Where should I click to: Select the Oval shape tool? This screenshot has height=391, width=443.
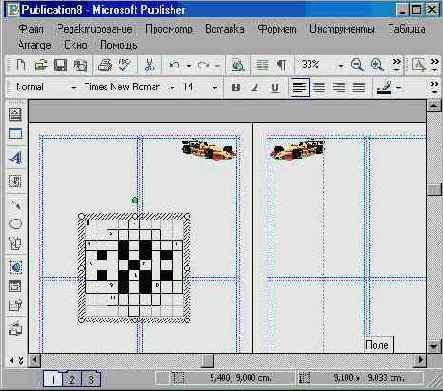[x=15, y=223]
